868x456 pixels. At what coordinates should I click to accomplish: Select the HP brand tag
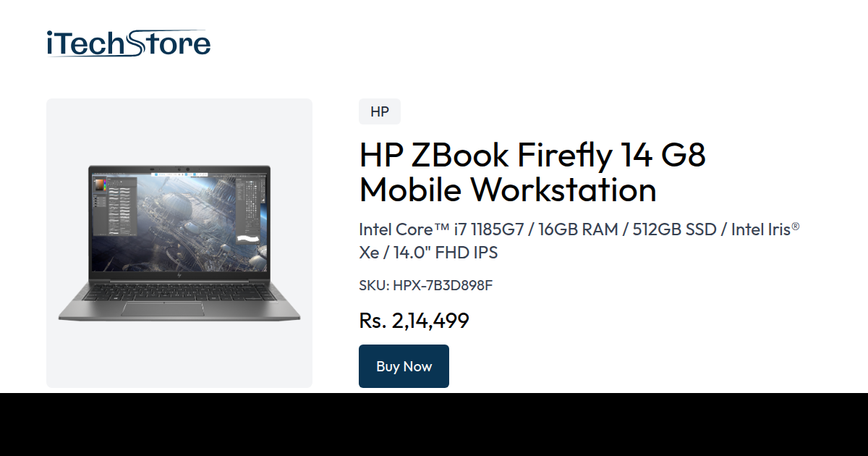tap(380, 111)
